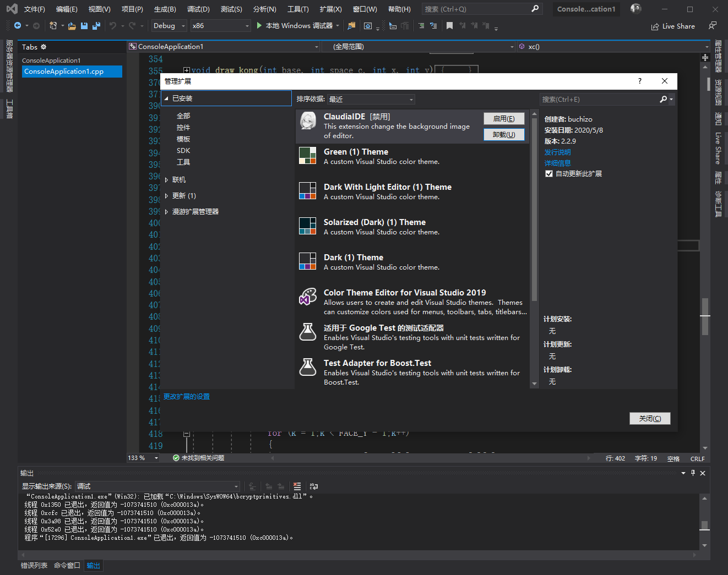The height and width of the screenshot is (575, 728).
Task: Open the 工具(T) menu
Action: 298,9
